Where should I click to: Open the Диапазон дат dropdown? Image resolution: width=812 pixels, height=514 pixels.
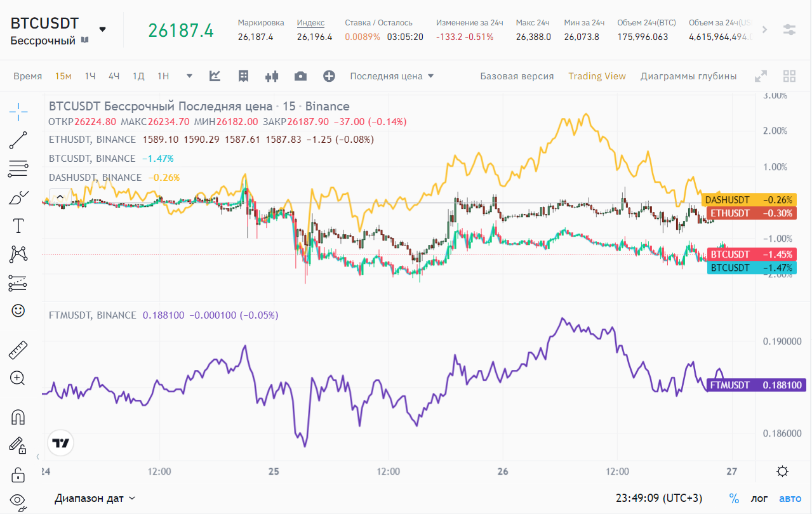[x=95, y=498]
